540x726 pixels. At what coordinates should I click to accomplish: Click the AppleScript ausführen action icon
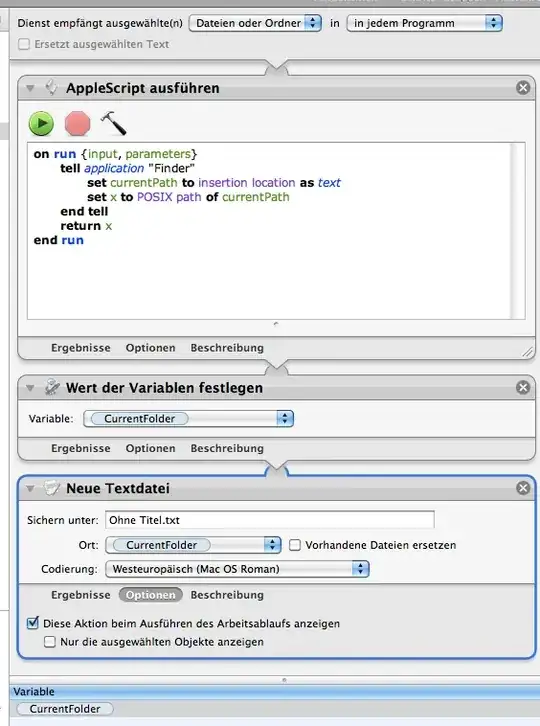click(x=52, y=88)
